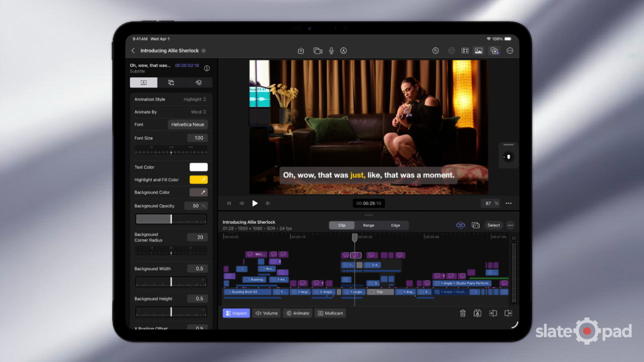This screenshot has width=644, height=362.
Task: Open the Animate By Word dropdown
Action: click(x=198, y=112)
